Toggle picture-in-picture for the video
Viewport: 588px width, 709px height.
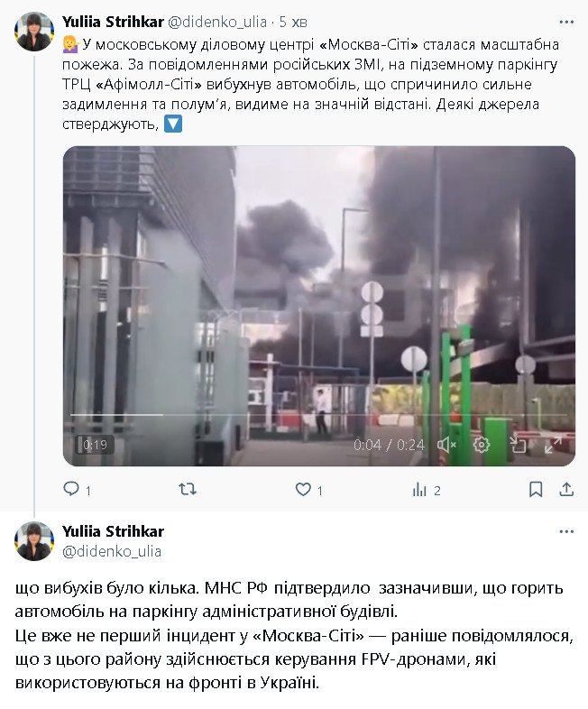click(518, 444)
